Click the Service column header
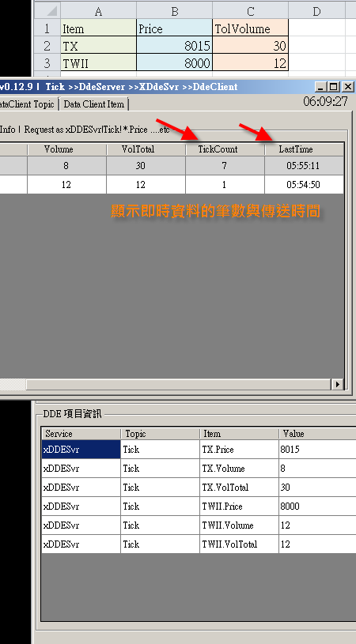This screenshot has width=356, height=644. coord(81,434)
